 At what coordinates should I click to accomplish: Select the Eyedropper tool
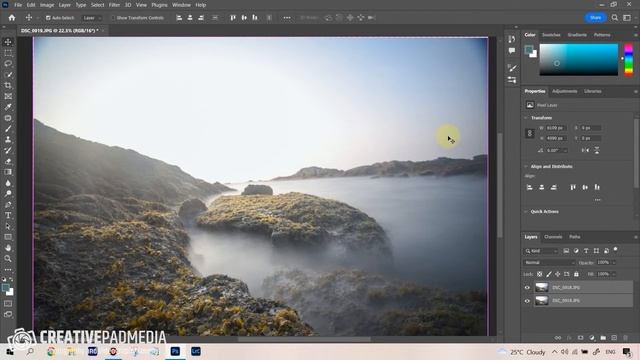pos(8,107)
